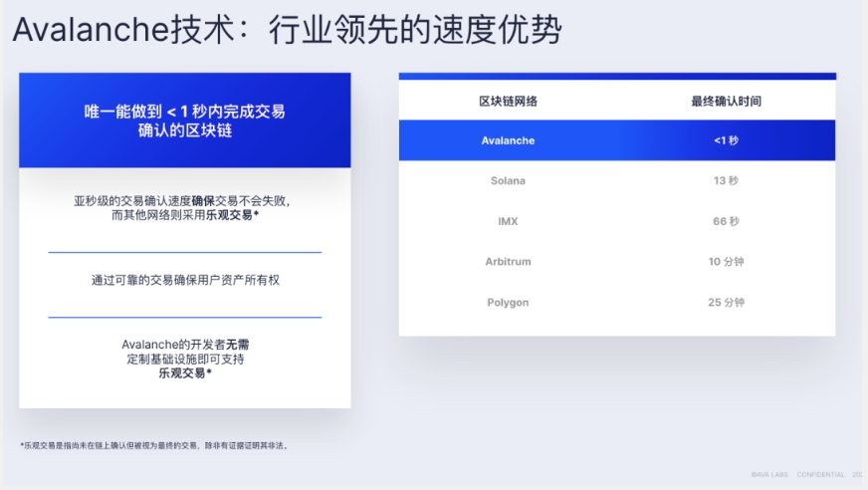Select the 'Polygon' table cell
The height and width of the screenshot is (490, 868).
[509, 303]
